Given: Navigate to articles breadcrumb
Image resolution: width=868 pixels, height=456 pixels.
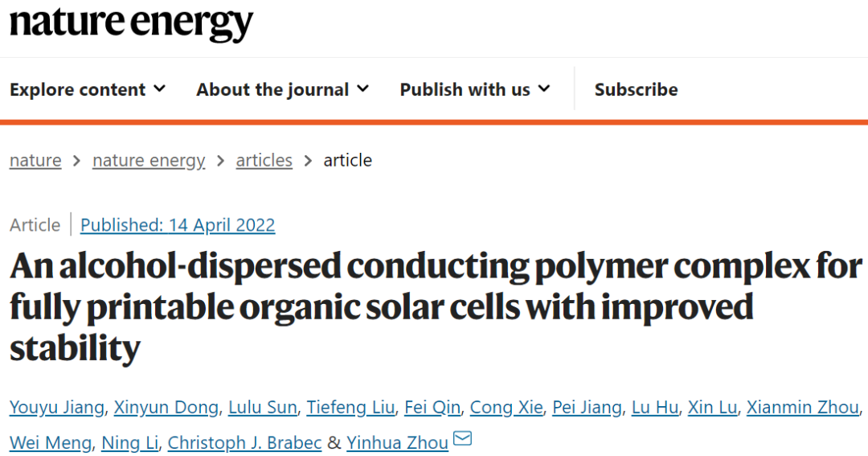Looking at the screenshot, I should pos(264,161).
